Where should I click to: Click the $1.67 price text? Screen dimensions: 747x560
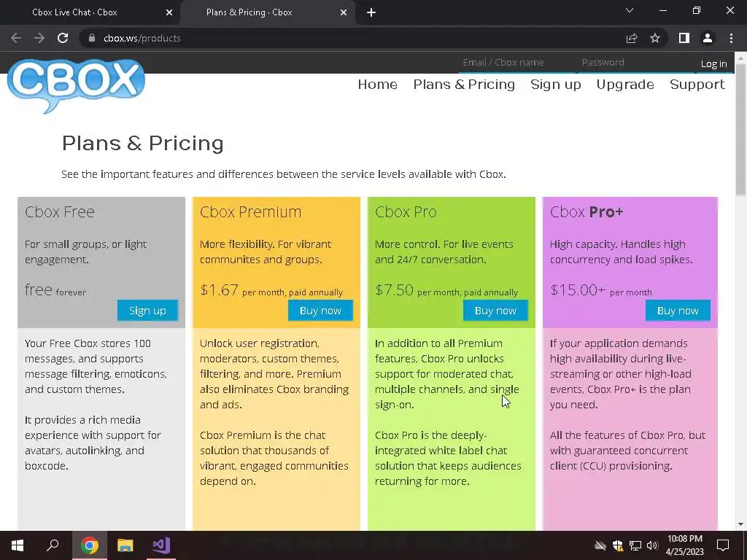(x=219, y=290)
